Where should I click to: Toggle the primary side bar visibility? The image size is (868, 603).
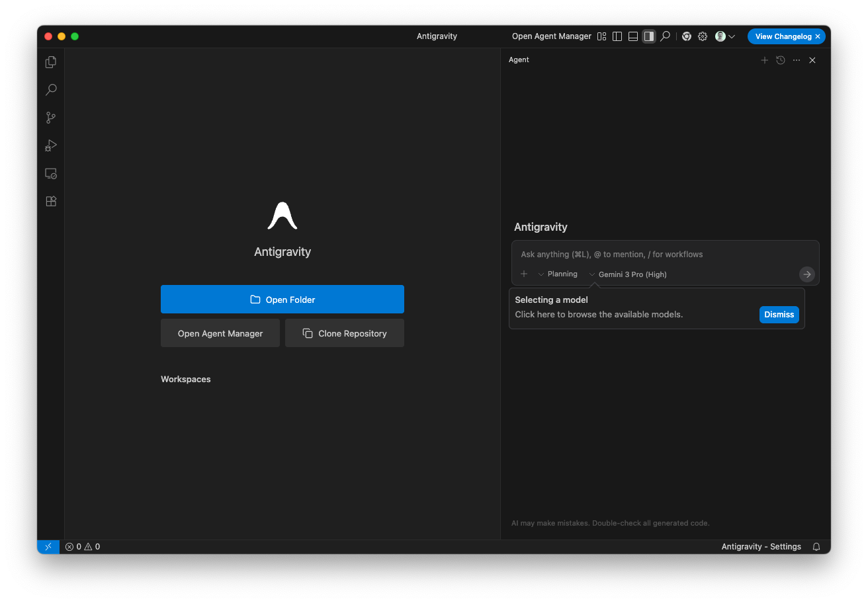[617, 36]
